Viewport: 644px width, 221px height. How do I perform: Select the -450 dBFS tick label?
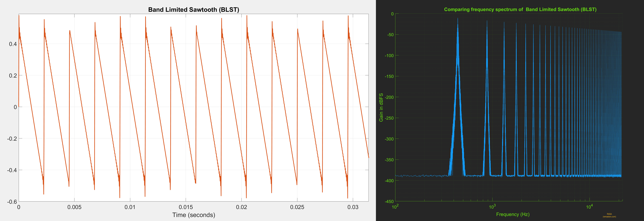389,201
